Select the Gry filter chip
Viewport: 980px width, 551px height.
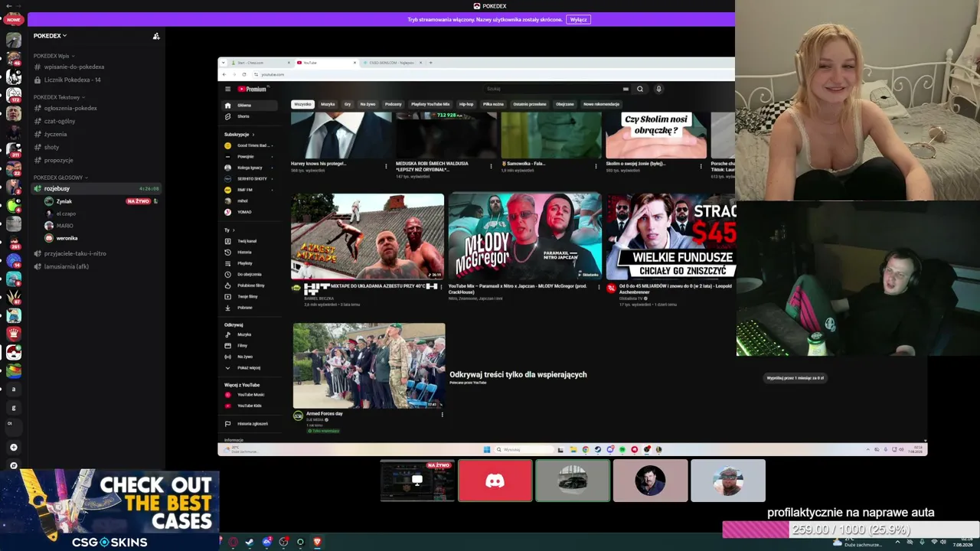point(348,104)
